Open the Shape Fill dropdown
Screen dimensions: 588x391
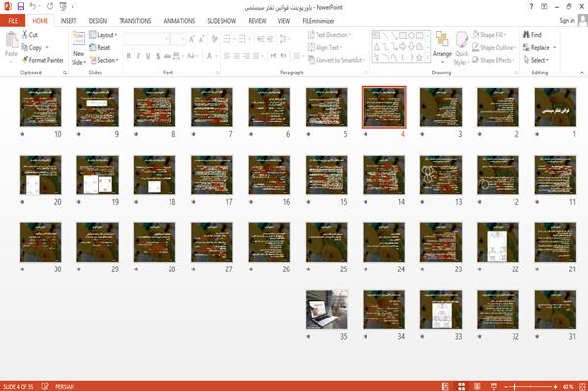coord(489,35)
